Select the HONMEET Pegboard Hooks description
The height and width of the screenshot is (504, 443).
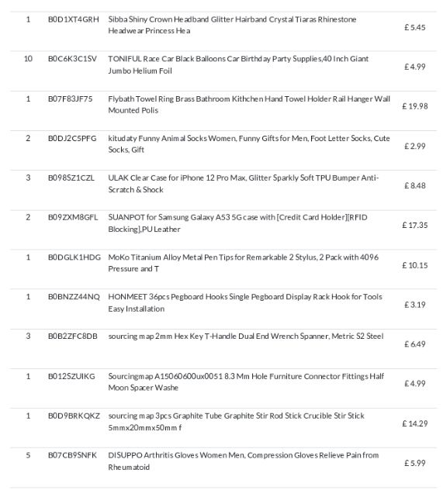pos(245,302)
